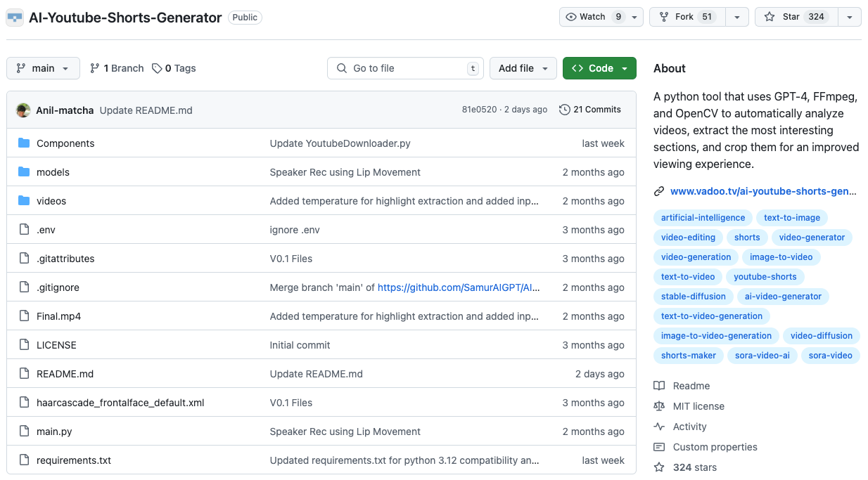Open the Fork options dropdown arrow
868x480 pixels.
[x=736, y=17]
